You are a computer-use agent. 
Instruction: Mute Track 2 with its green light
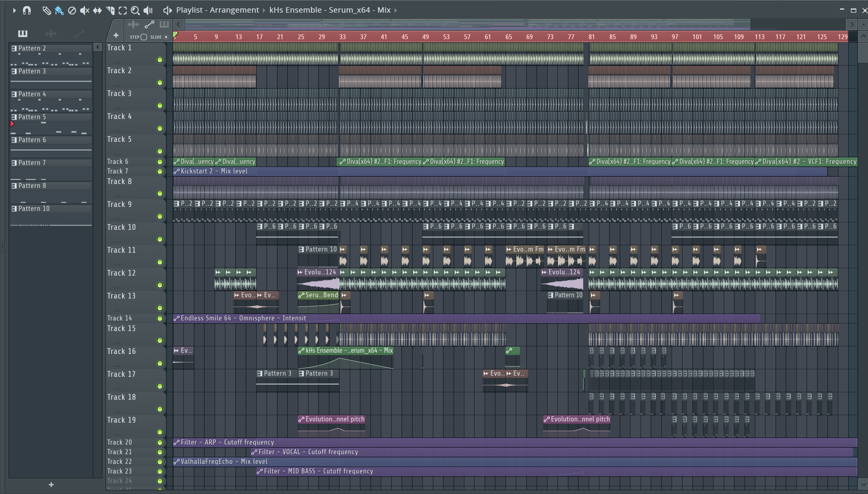(x=160, y=83)
